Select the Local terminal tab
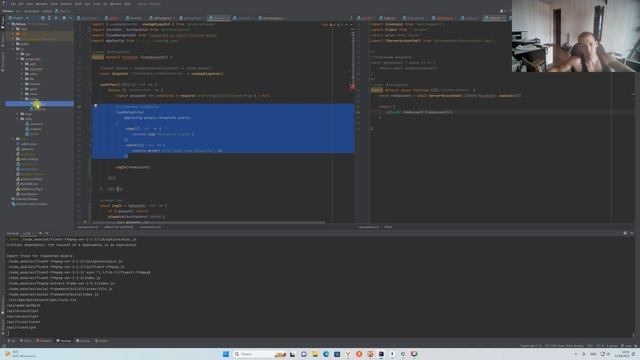 click(x=27, y=233)
